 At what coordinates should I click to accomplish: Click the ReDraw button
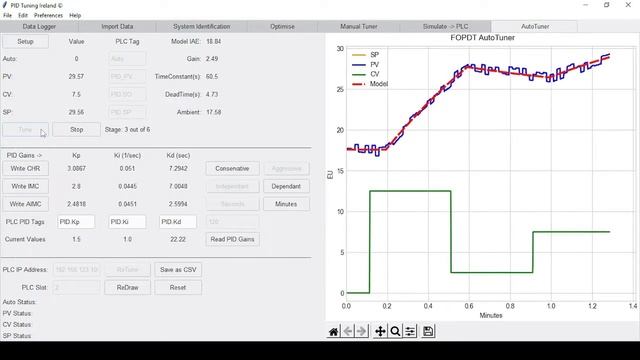[x=127, y=288]
